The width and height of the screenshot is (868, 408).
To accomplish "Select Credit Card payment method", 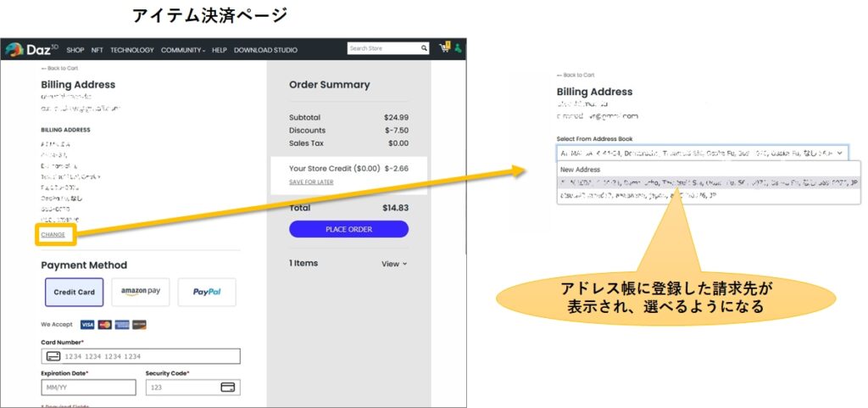I will pos(75,292).
